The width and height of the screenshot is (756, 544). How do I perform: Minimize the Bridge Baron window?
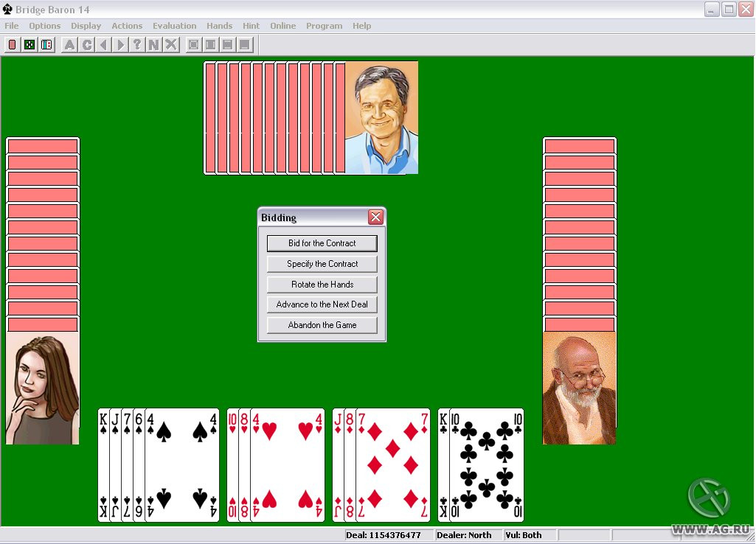[712, 9]
